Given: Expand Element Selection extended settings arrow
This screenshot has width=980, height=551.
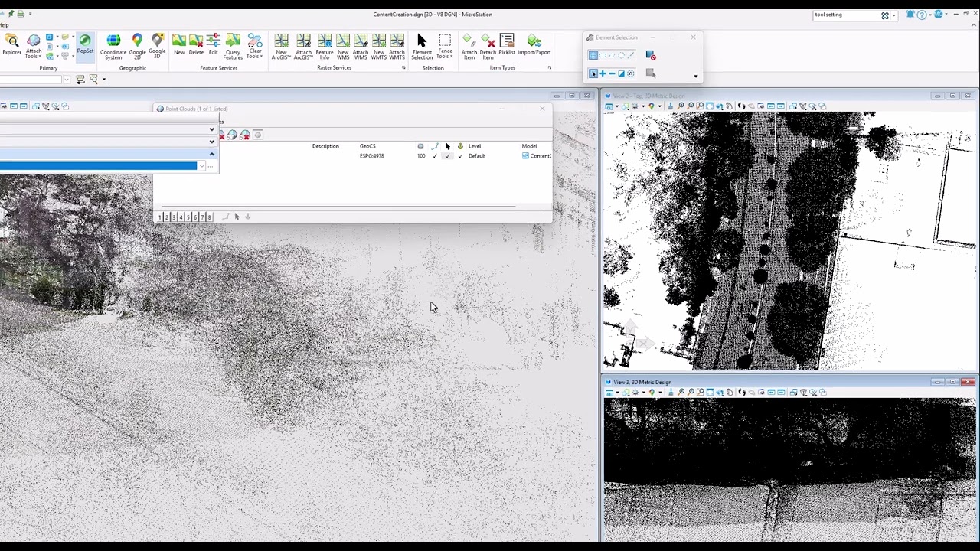Looking at the screenshot, I should [x=696, y=77].
